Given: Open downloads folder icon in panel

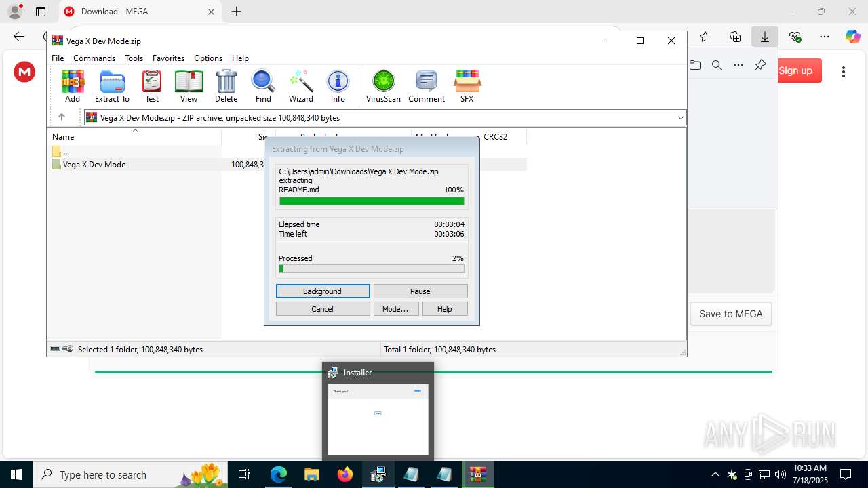Looking at the screenshot, I should click(695, 65).
